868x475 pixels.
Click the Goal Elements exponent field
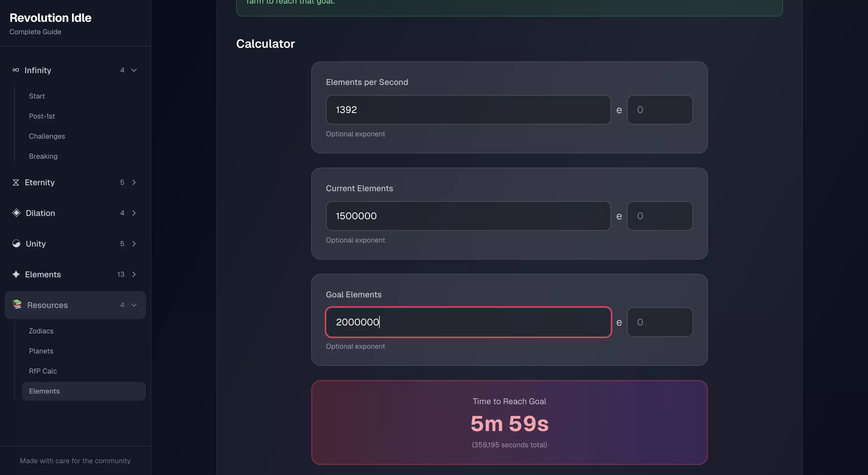pos(660,322)
